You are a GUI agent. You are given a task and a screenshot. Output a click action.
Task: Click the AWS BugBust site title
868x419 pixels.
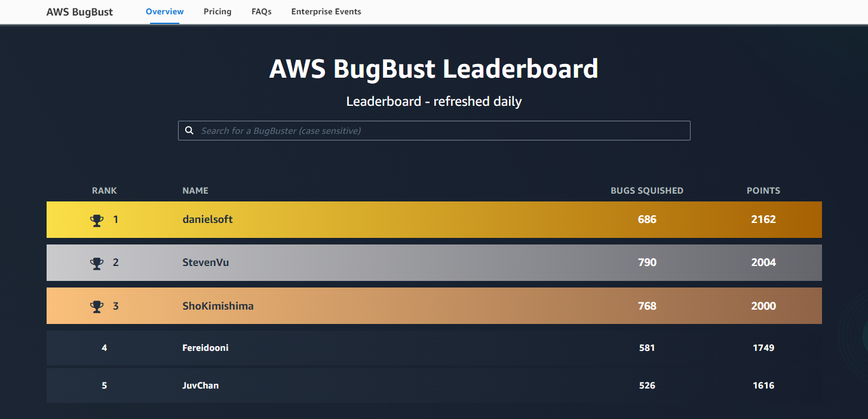[x=79, y=12]
